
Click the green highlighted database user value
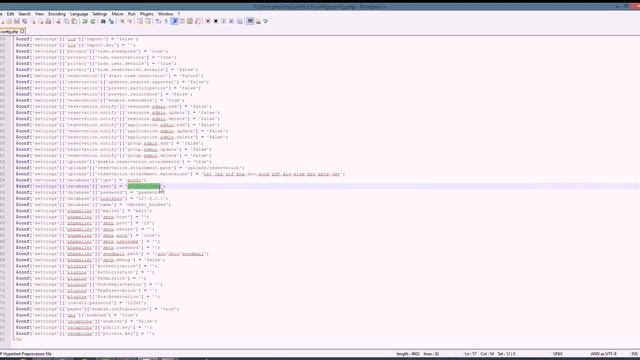(x=144, y=187)
